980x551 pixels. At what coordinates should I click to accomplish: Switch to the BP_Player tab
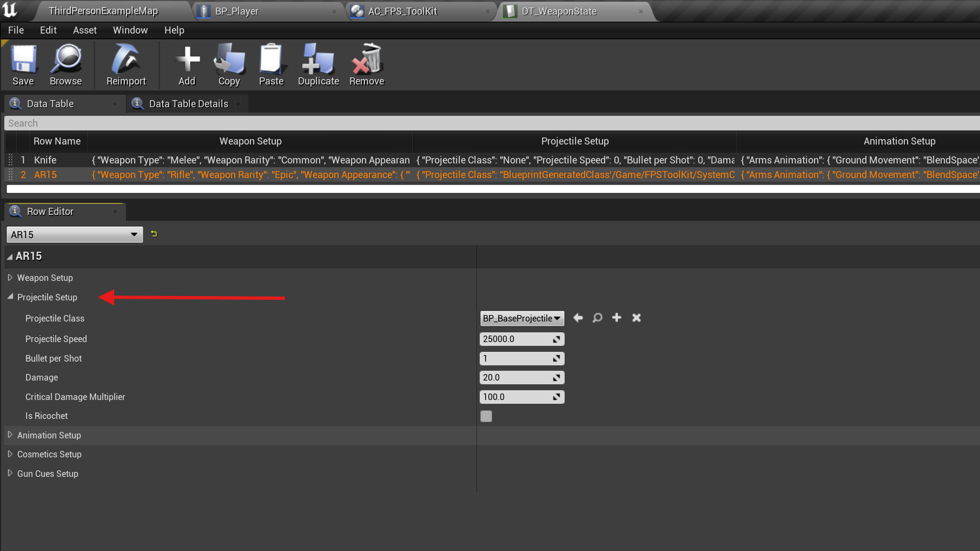click(x=237, y=11)
